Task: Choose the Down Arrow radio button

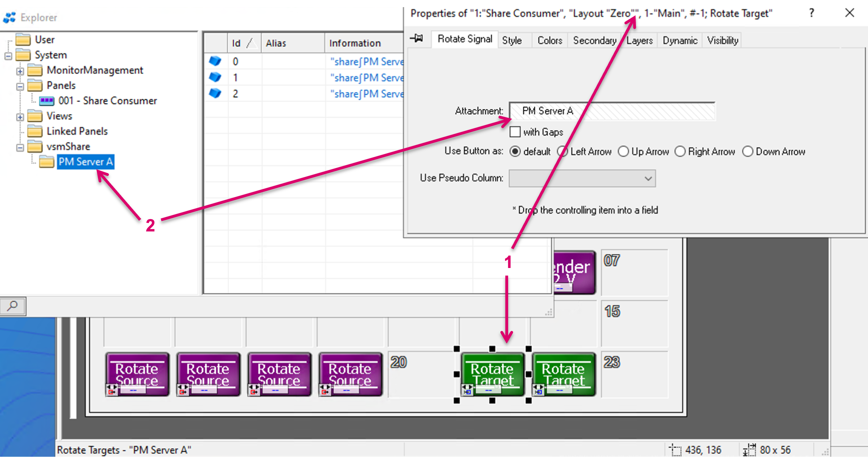Action: pyautogui.click(x=747, y=152)
